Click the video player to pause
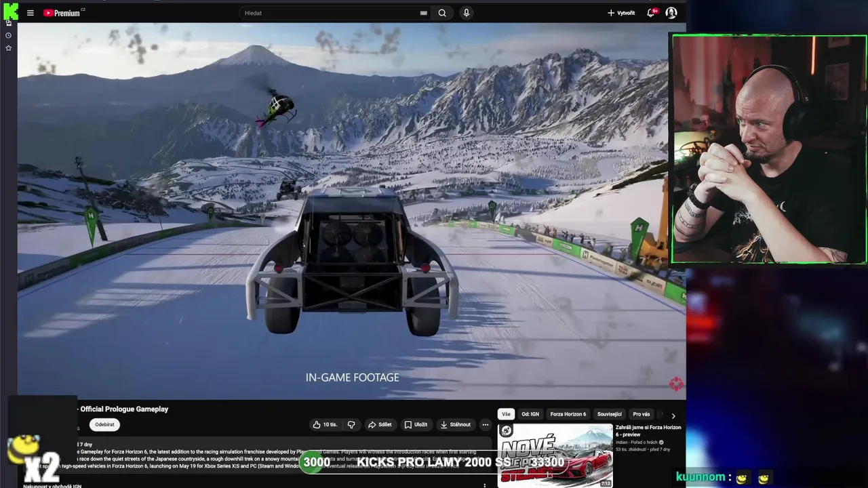868x488 pixels. [x=351, y=211]
